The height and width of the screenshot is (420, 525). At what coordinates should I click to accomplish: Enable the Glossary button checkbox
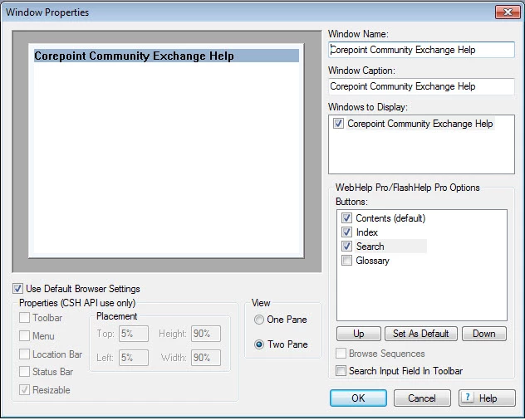[x=346, y=261]
